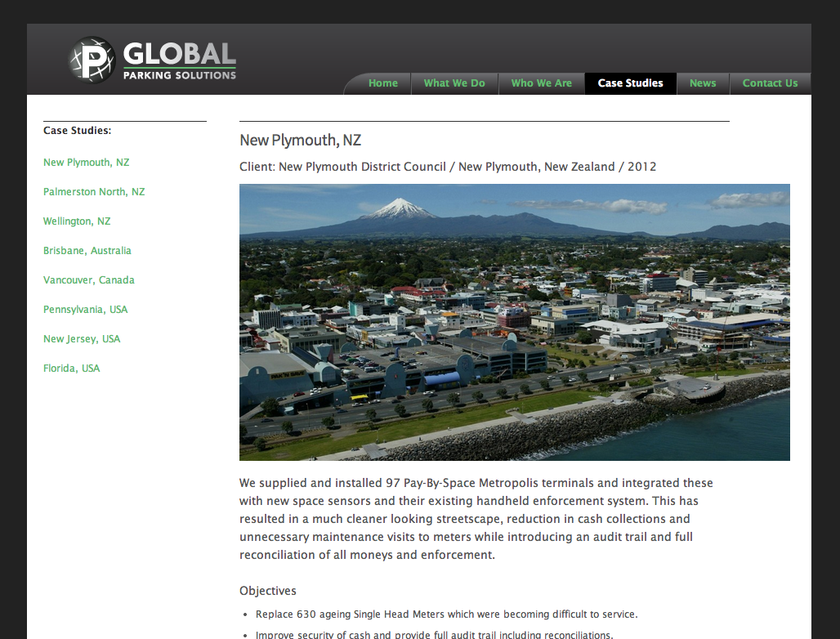Switch to the Who We Are tab

(x=541, y=83)
